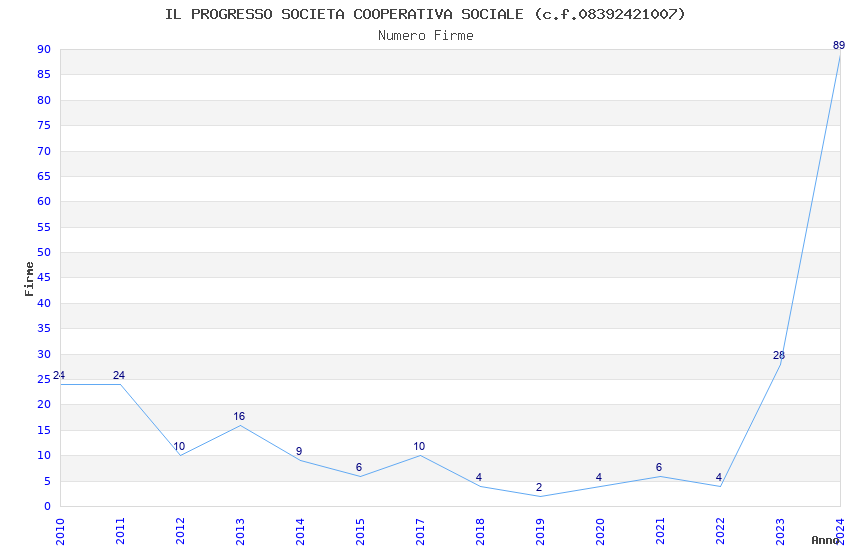Click the data label 4 at year 2018
This screenshot has width=850, height=550.
click(x=479, y=477)
